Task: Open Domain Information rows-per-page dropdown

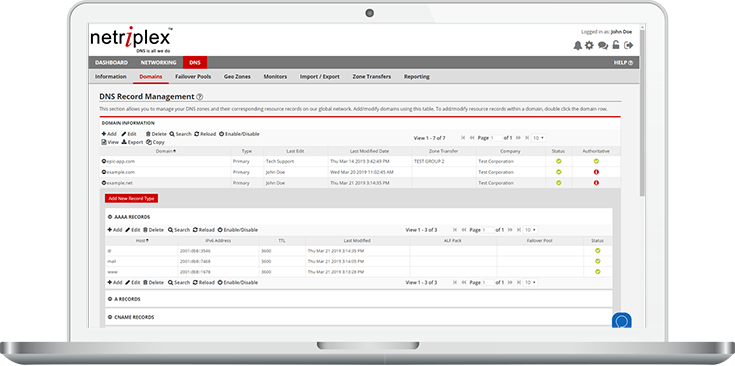Action: (539, 138)
